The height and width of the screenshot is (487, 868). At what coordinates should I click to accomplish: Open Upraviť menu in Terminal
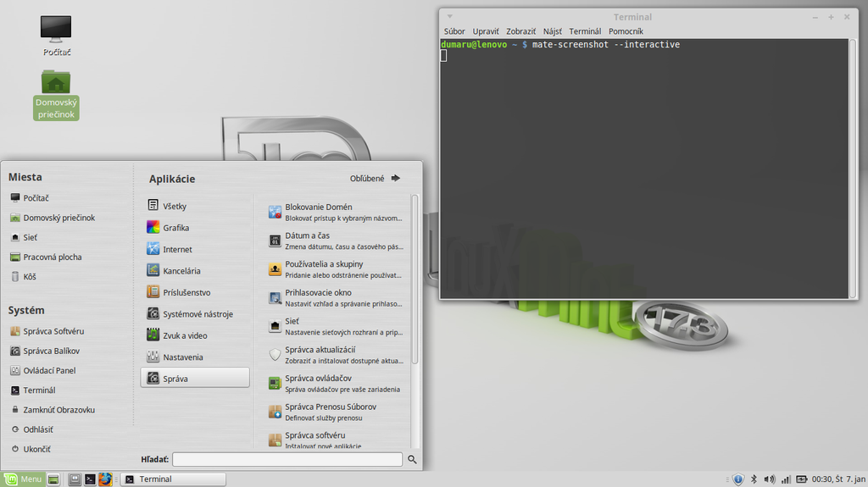point(486,31)
